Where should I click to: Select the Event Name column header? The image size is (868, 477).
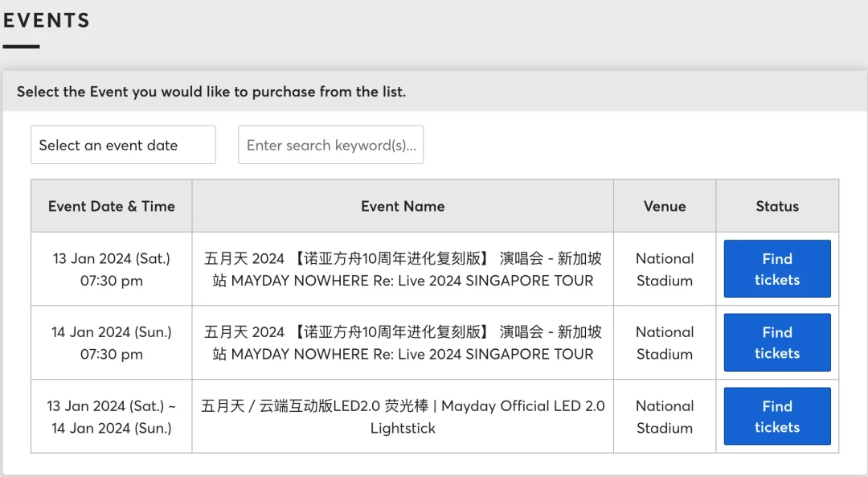pos(403,206)
